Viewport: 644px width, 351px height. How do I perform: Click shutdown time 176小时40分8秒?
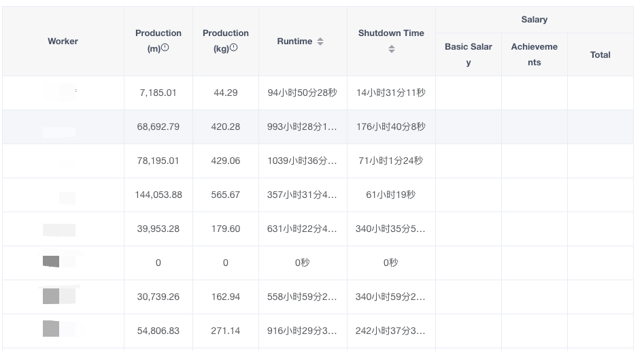tap(391, 127)
